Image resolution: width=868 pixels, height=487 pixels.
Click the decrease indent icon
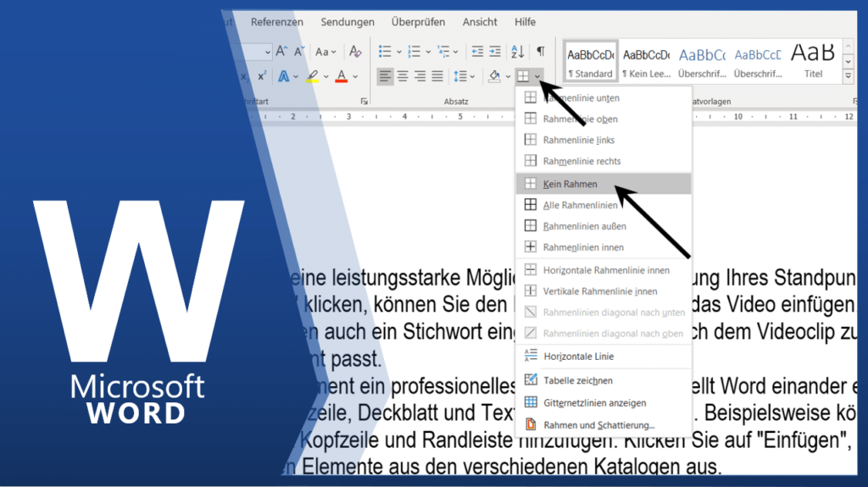(477, 52)
